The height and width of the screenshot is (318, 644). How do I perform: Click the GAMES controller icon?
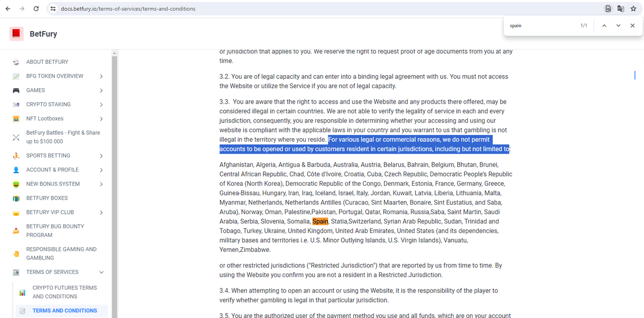click(x=16, y=90)
